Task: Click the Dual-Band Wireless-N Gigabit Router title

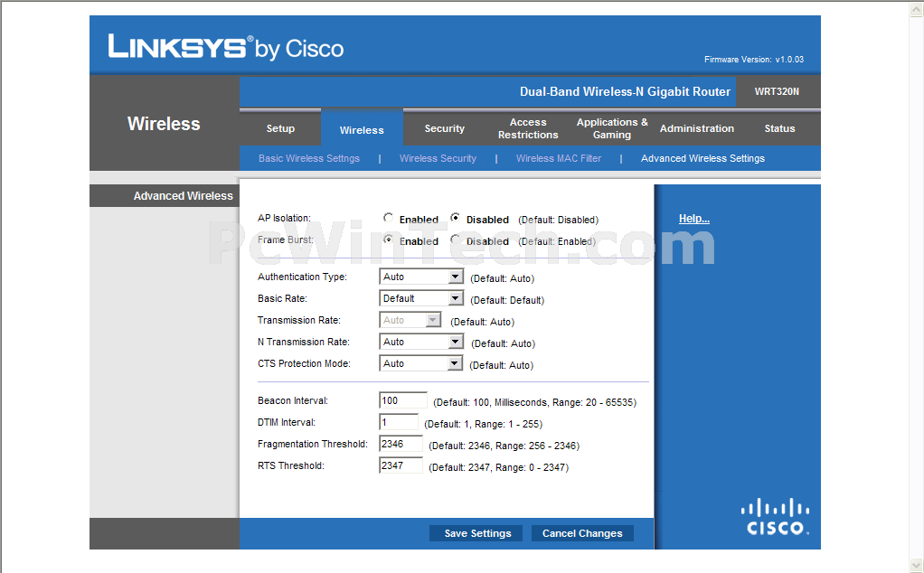Action: click(x=625, y=91)
